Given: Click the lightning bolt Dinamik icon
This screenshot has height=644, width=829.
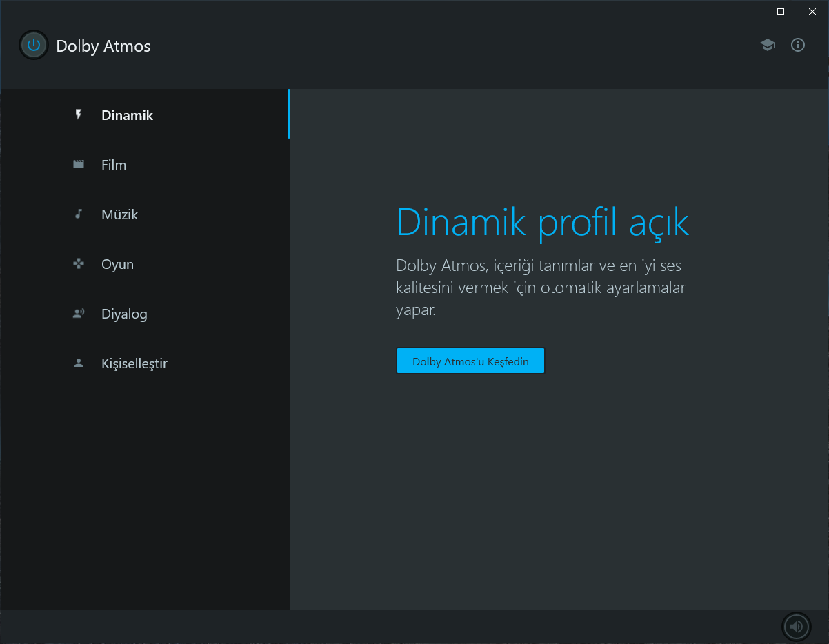Looking at the screenshot, I should tap(79, 115).
